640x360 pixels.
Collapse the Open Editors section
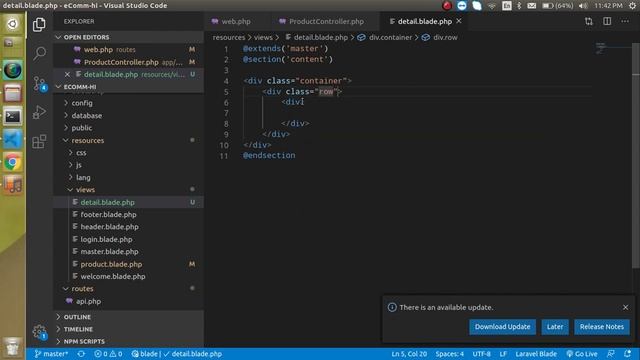tap(129, 37)
